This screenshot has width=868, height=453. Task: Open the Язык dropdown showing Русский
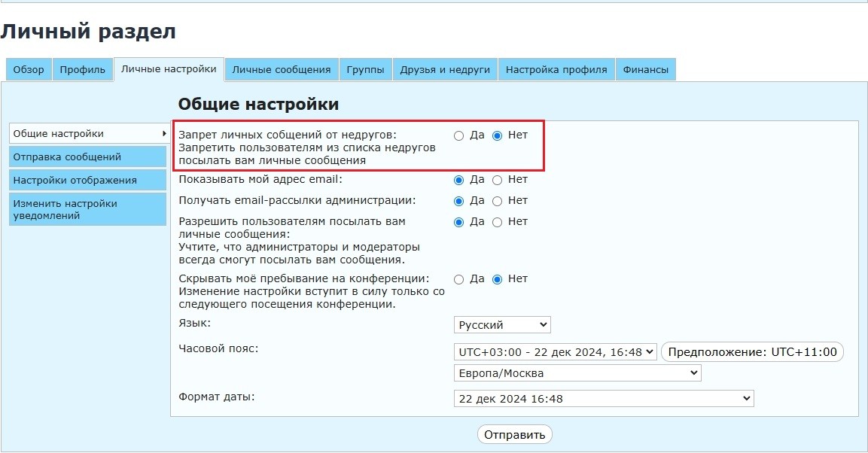pyautogui.click(x=502, y=325)
